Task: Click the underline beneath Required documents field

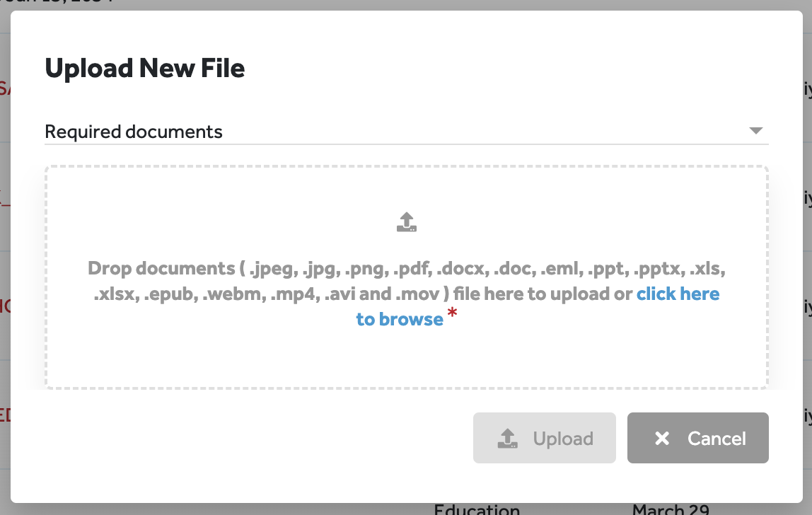Action: pos(407,144)
